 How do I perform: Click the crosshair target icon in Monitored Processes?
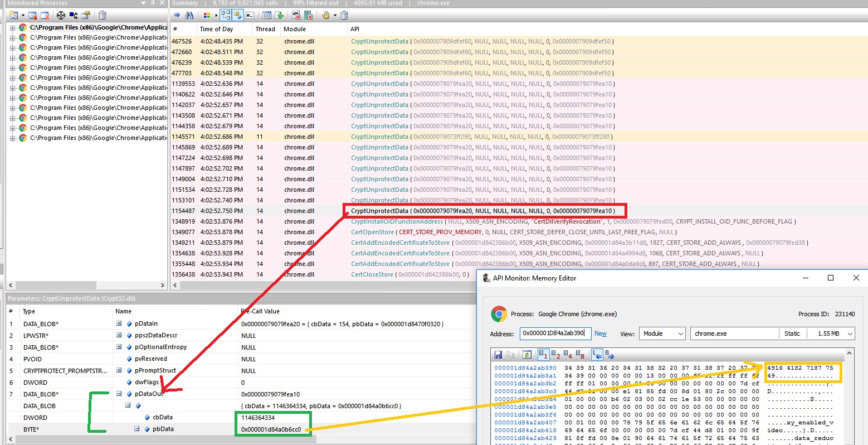(x=61, y=15)
